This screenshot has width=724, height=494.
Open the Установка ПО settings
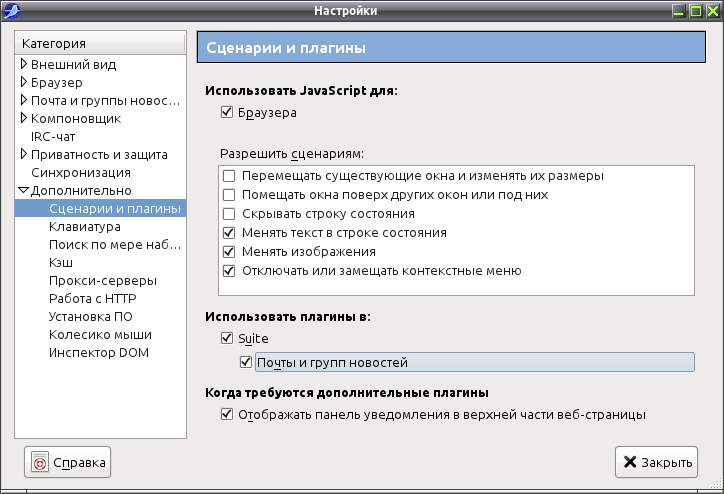90,317
